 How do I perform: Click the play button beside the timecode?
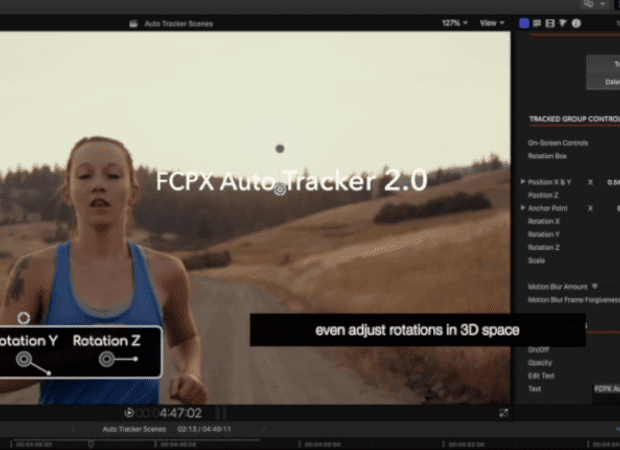tap(129, 413)
